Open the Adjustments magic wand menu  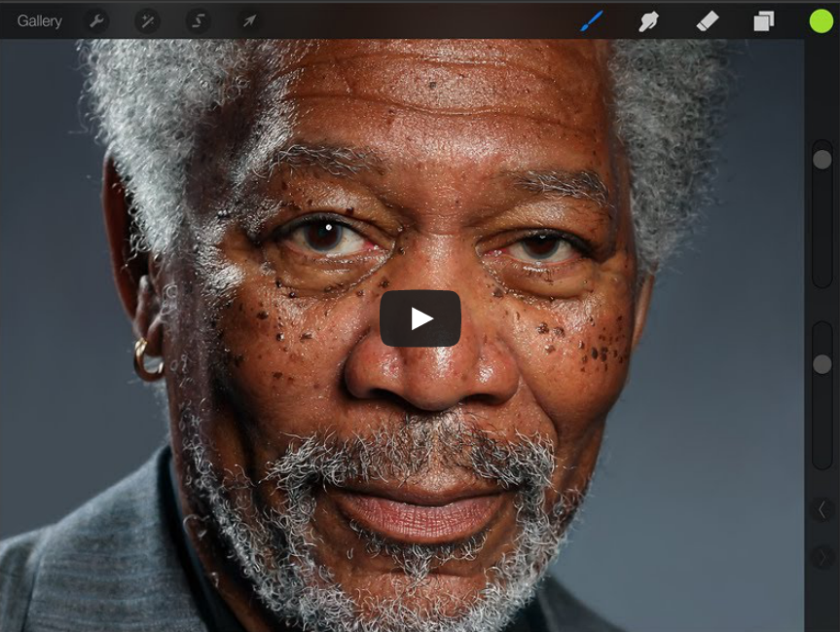pos(147,20)
